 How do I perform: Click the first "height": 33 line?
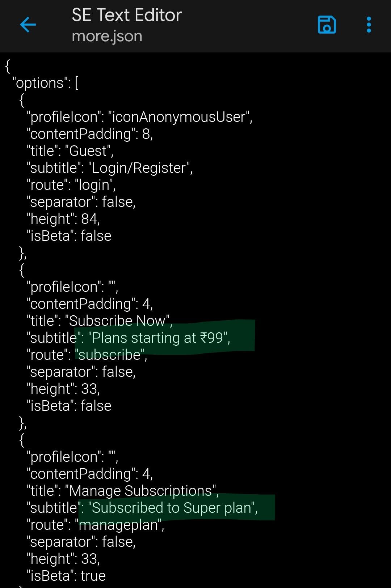[63, 389]
